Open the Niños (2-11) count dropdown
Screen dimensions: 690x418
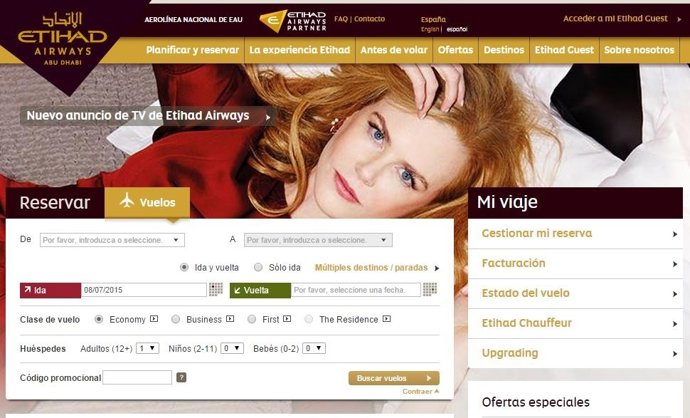point(232,348)
